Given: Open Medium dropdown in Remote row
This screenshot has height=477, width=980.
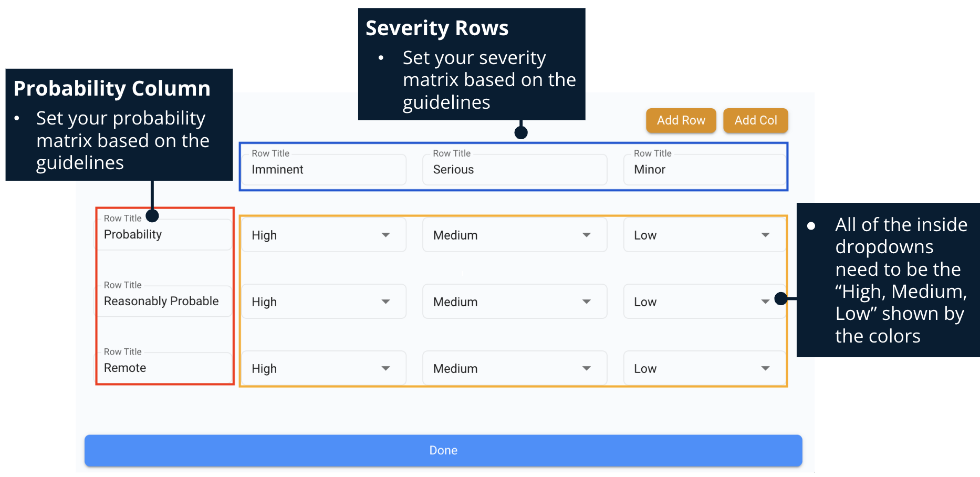Looking at the screenshot, I should click(514, 369).
